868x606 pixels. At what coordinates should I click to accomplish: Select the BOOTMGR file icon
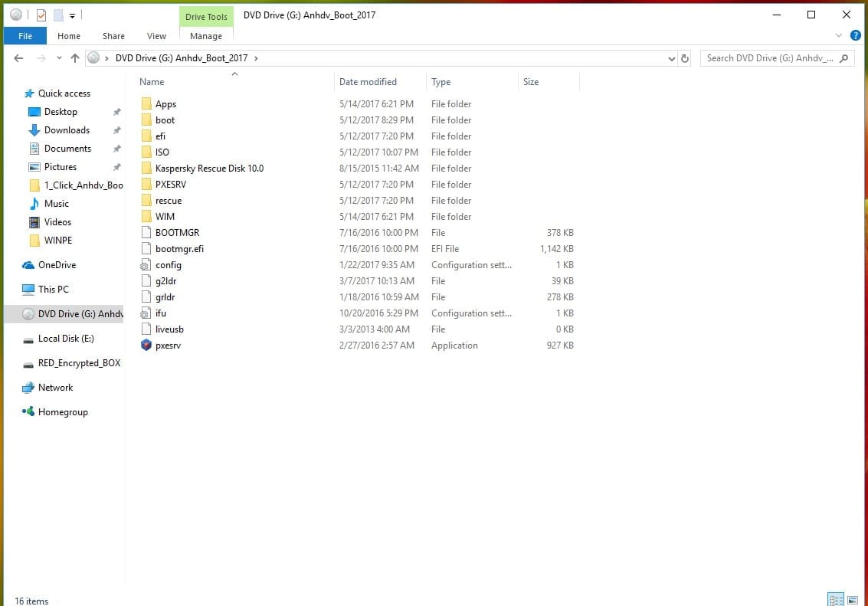(x=146, y=232)
